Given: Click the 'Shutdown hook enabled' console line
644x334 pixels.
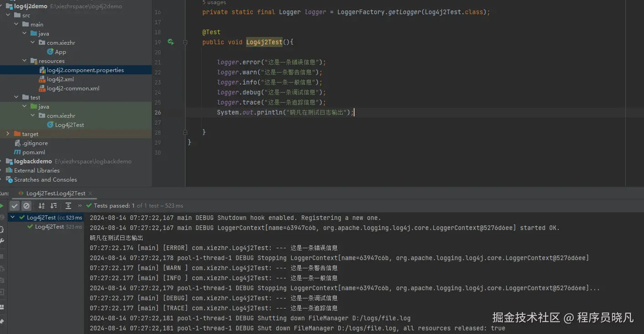Looking at the screenshot, I should click(236, 218).
